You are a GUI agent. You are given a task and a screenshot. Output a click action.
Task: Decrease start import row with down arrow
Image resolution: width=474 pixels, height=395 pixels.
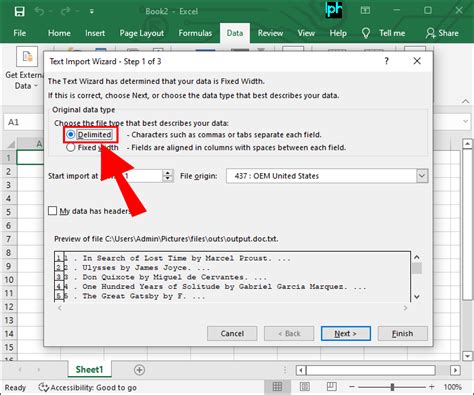coord(168,179)
